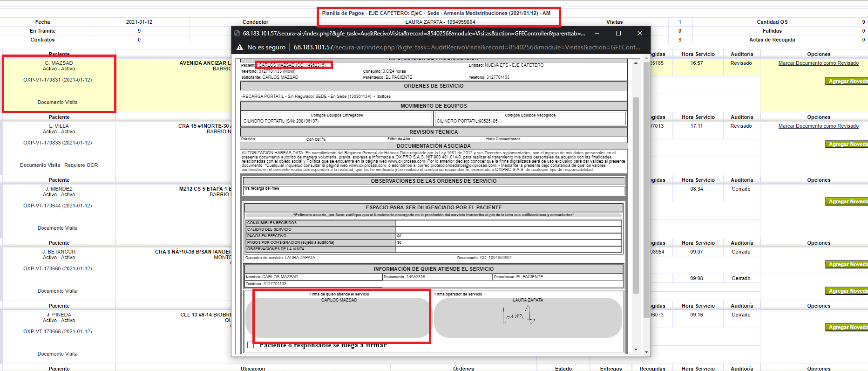Click 'Marcar Documento como Revisado' for L. VILLA
Viewport: 868px width, 371px height.
click(x=818, y=126)
